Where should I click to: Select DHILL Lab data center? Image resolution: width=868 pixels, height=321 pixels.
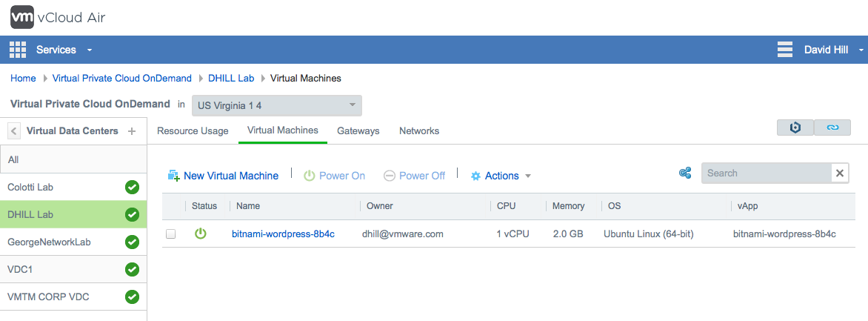(73, 214)
